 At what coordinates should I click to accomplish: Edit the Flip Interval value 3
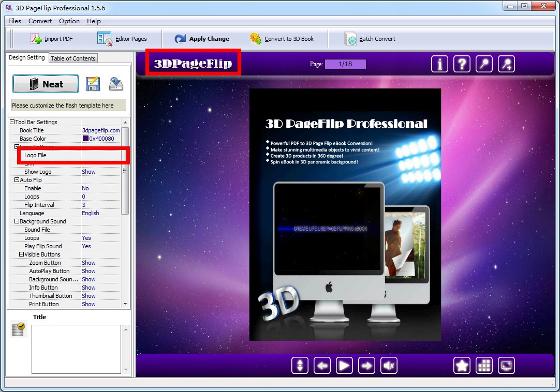[x=101, y=205]
